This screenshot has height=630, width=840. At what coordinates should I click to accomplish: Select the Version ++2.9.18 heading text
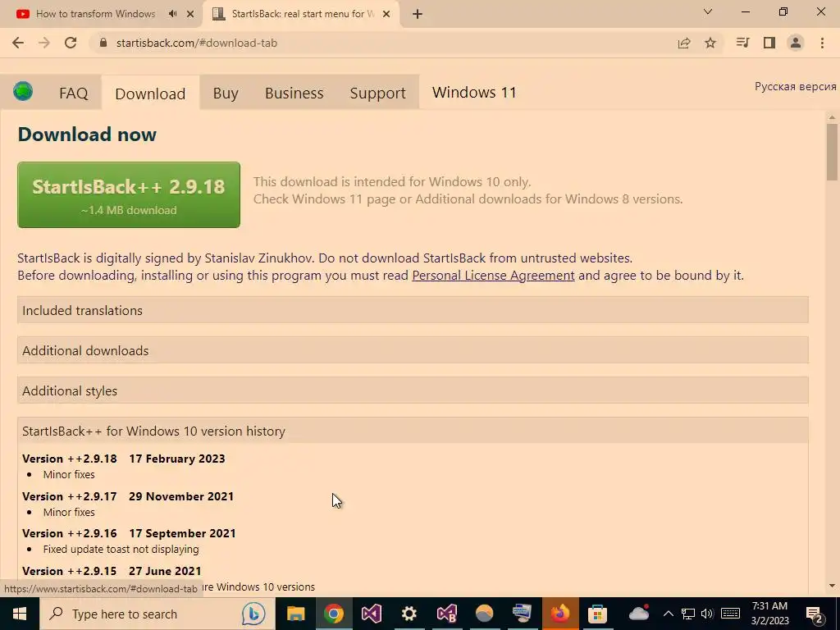70,459
